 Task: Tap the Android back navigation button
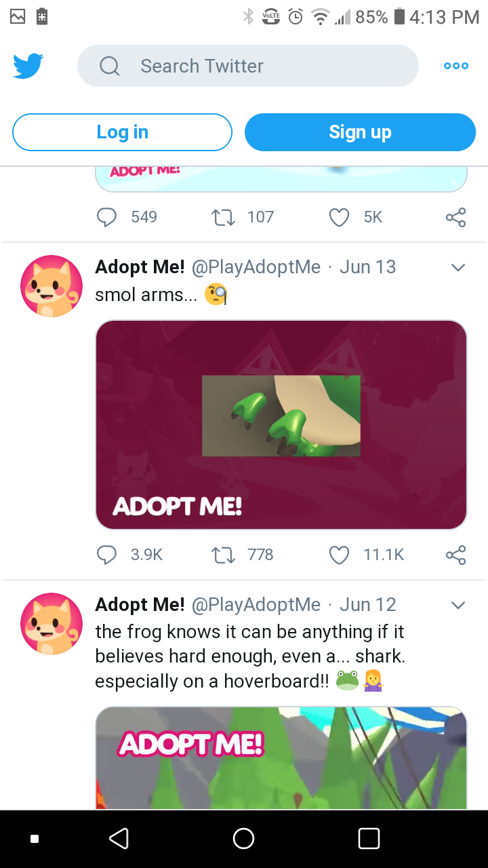coord(119,839)
